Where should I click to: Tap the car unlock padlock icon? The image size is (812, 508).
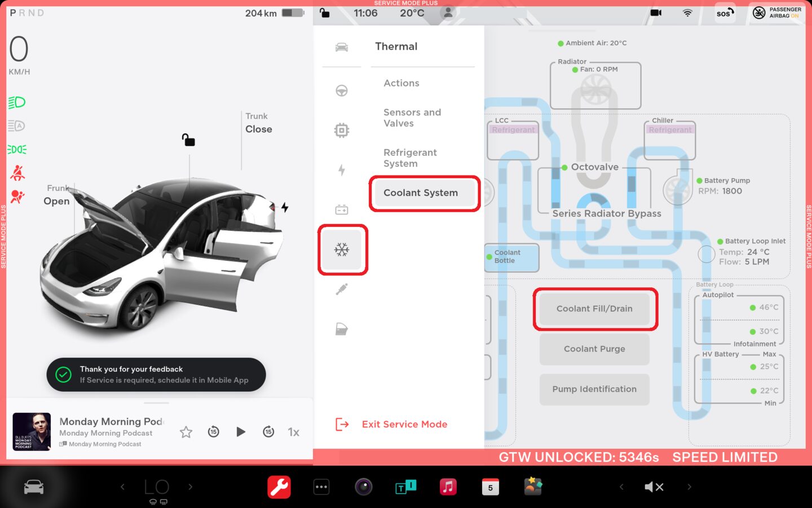[188, 140]
